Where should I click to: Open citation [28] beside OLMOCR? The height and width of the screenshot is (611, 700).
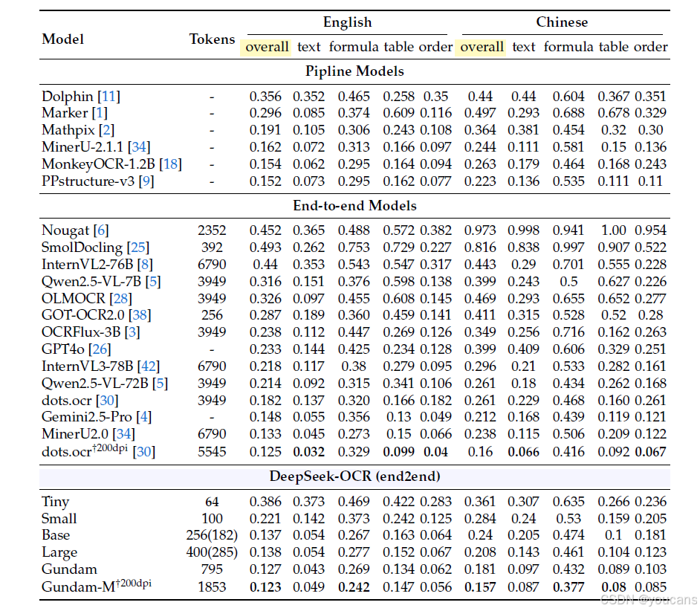120,298
